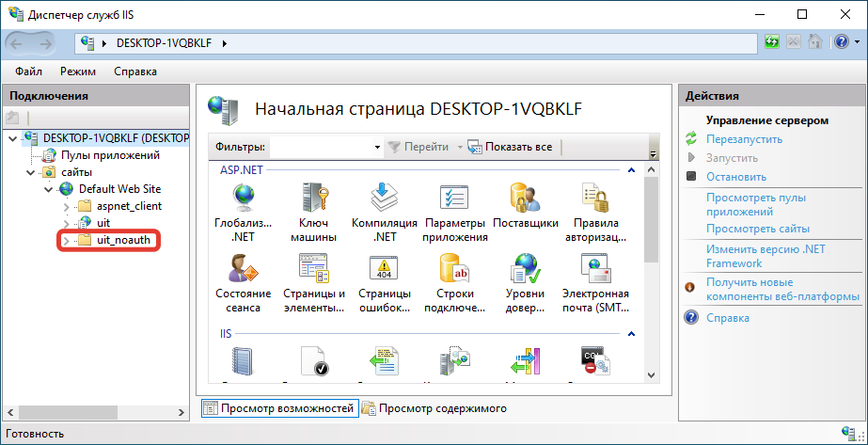Click the Показать все button
The width and height of the screenshot is (868, 445).
510,147
